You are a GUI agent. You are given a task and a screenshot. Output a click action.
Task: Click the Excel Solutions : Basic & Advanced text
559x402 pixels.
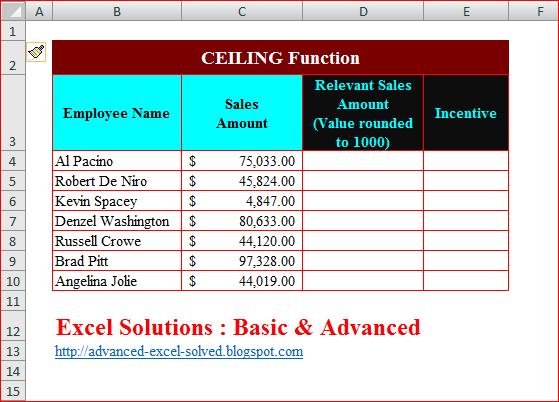(238, 327)
